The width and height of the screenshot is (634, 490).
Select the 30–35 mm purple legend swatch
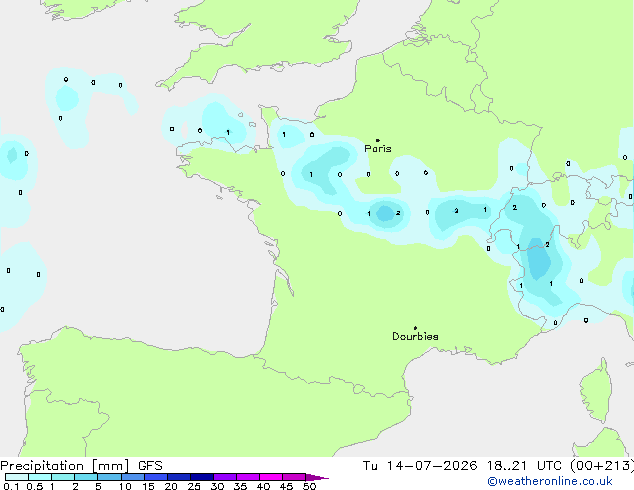click(225, 477)
